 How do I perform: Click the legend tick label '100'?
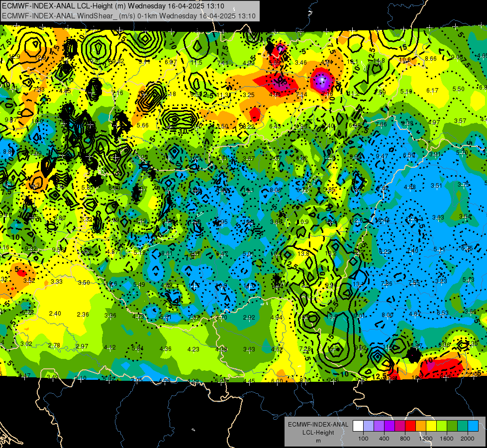[x=363, y=439]
